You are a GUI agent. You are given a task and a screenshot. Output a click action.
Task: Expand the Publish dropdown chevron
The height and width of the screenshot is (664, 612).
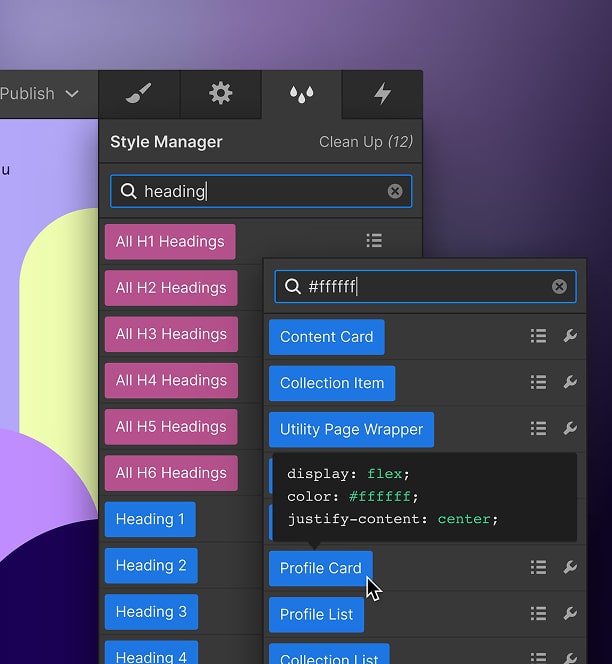pyautogui.click(x=72, y=94)
